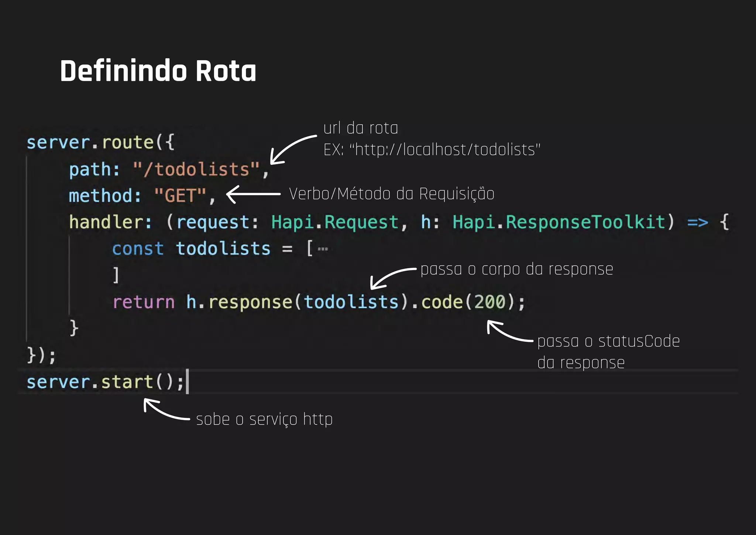Click the closing '});' of route

click(41, 355)
